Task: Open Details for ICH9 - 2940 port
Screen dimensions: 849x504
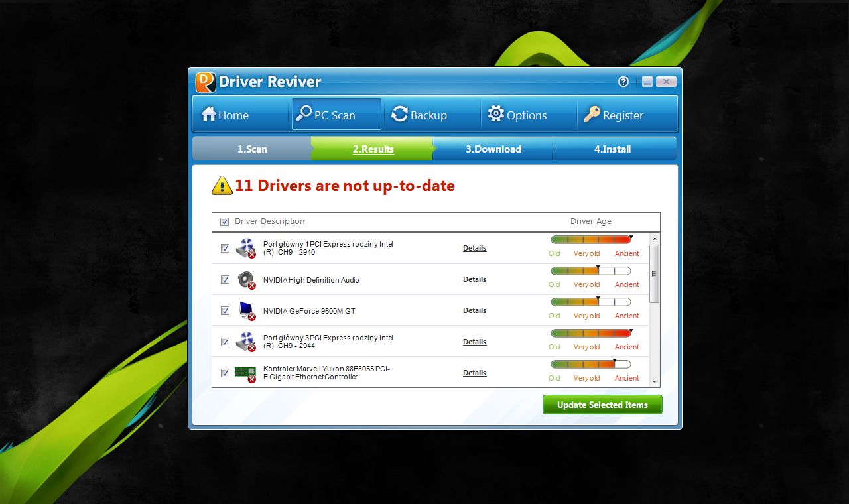Action: [474, 248]
